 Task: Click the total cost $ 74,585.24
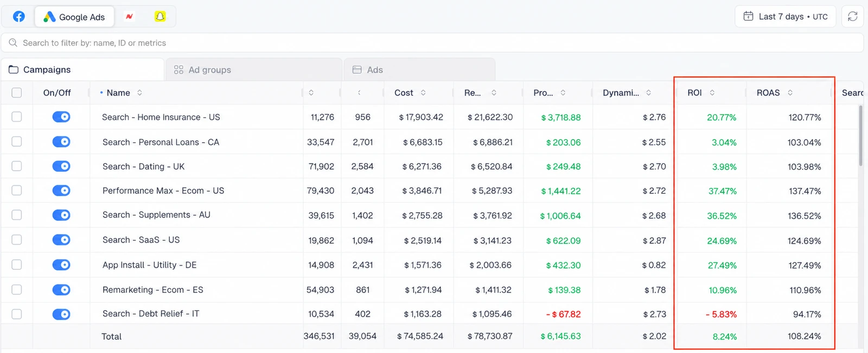pyautogui.click(x=420, y=336)
